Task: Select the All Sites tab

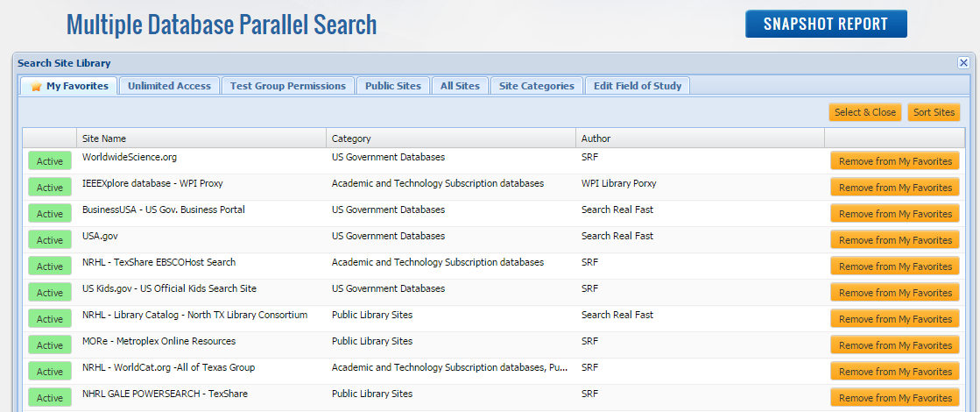Action: pyautogui.click(x=460, y=86)
